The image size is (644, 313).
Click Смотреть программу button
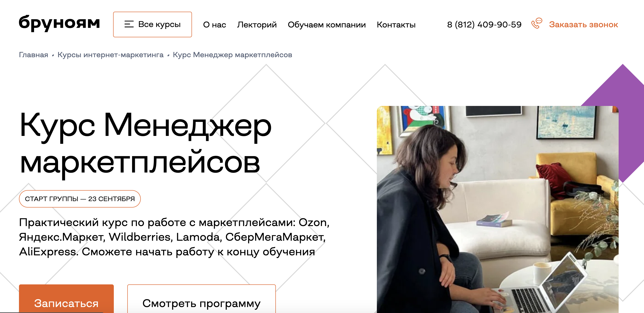click(202, 299)
